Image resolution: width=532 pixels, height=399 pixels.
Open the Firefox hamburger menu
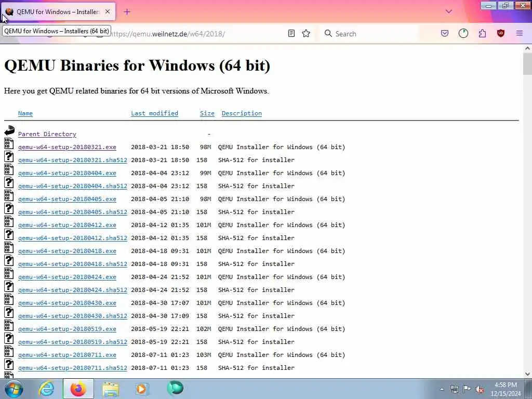520,33
